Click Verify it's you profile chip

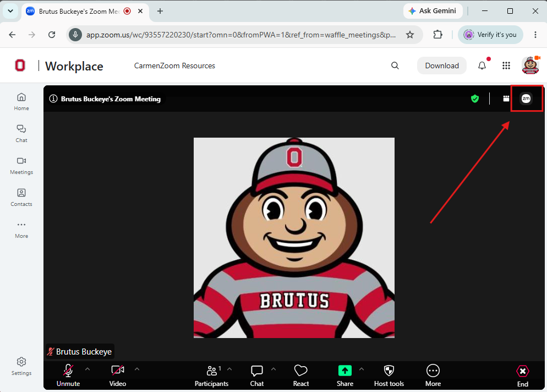tap(490, 35)
